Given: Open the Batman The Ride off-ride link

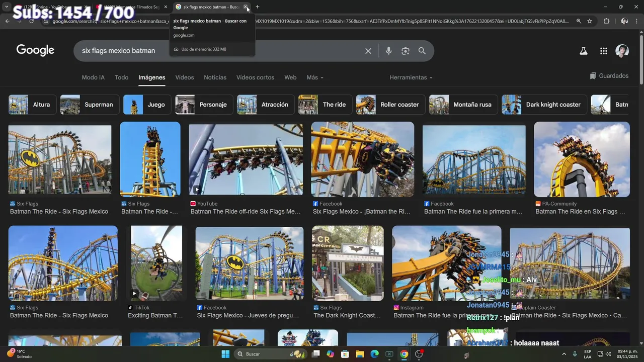Looking at the screenshot, I should 246,212.
